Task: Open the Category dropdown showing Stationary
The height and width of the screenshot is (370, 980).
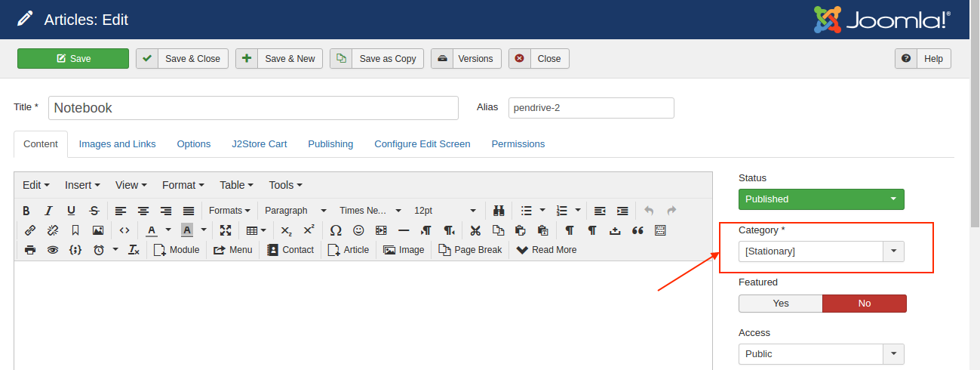Action: [x=821, y=251]
